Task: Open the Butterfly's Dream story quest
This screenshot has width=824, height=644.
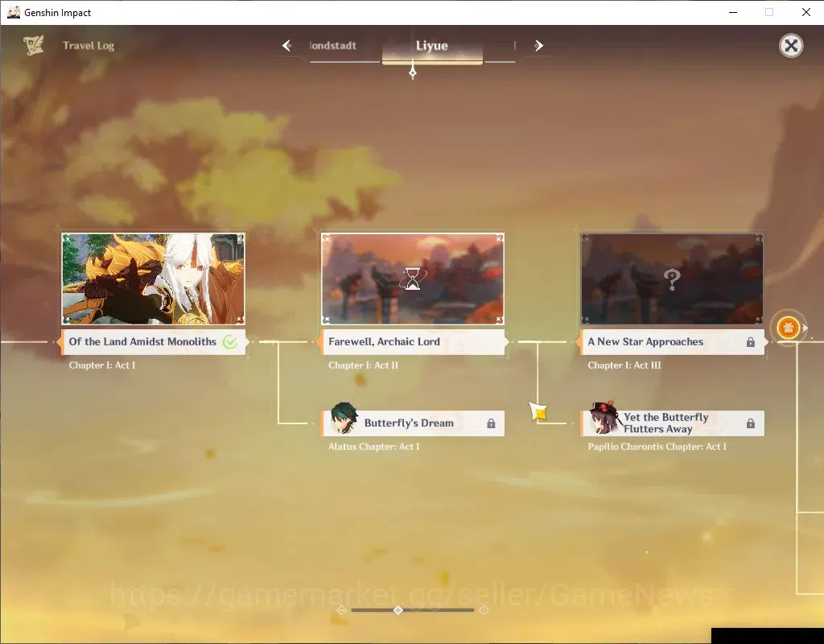Action: [413, 423]
